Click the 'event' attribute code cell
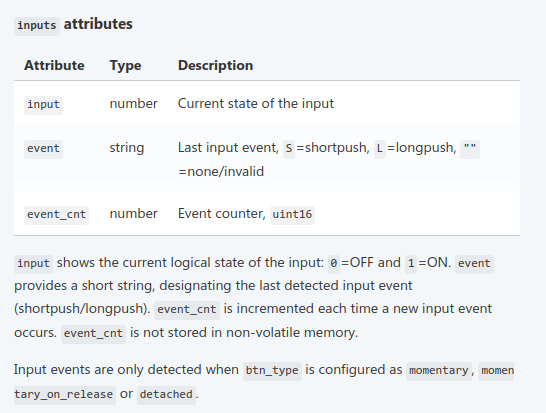The image size is (546, 413). (44, 149)
